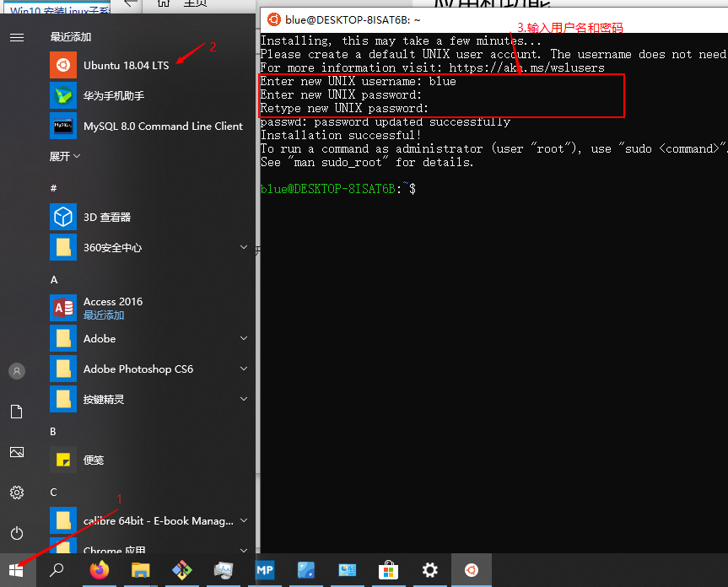Viewport: 728px width, 587px height.
Task: Open the user account icon in Start sidebar
Action: point(17,371)
